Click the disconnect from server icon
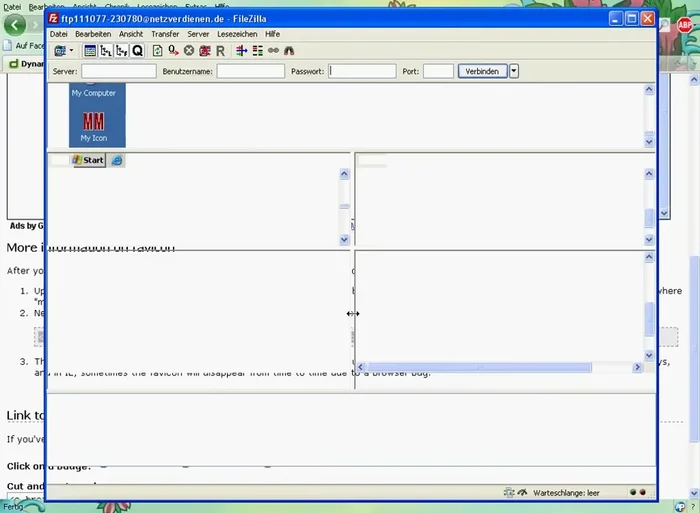Screen dimensions: 700x513 point(205,51)
